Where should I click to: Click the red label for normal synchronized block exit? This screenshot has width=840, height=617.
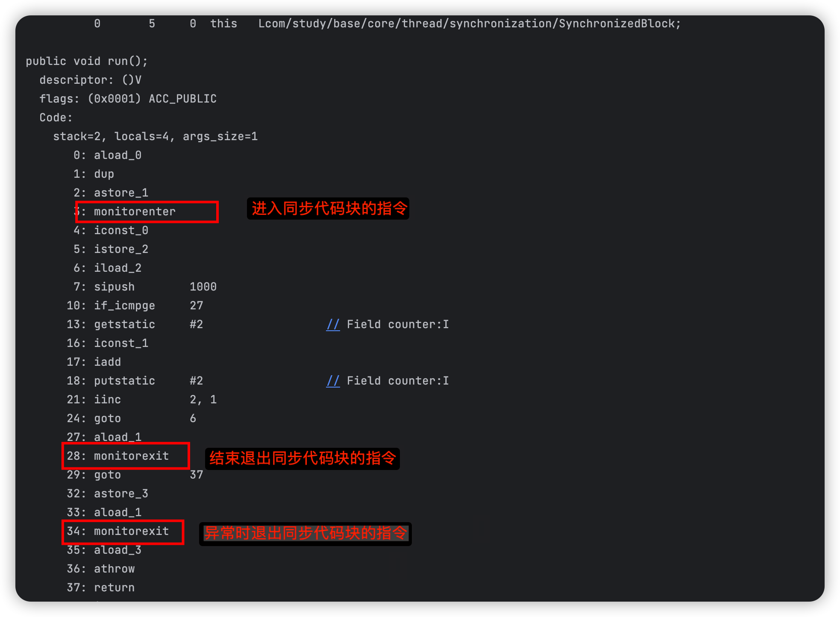pyautogui.click(x=303, y=458)
